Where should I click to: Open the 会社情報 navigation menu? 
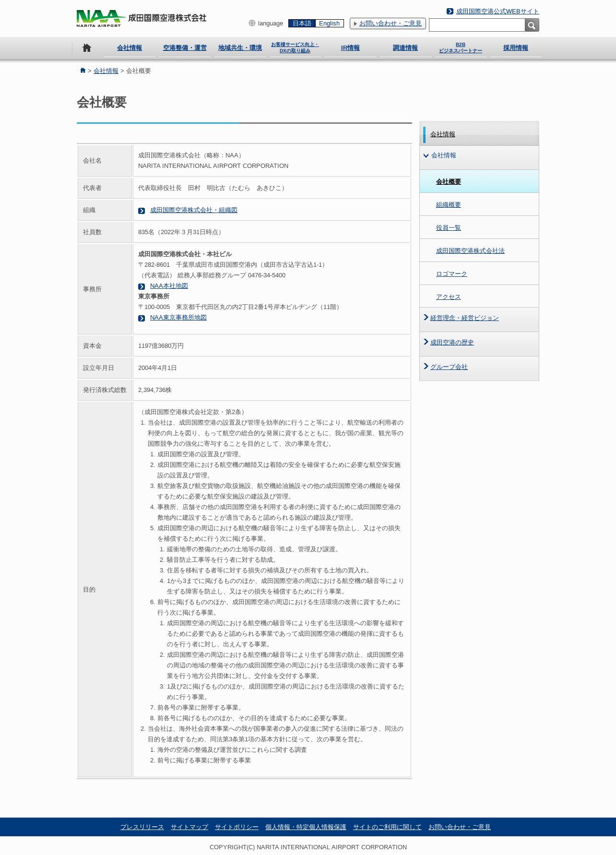(x=130, y=48)
